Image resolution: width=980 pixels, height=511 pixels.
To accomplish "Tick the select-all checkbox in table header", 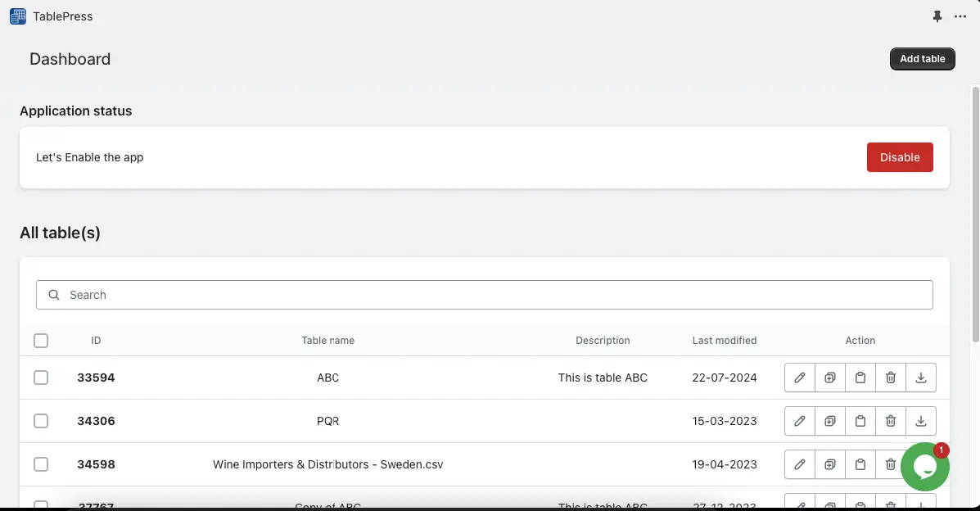I will click(41, 341).
